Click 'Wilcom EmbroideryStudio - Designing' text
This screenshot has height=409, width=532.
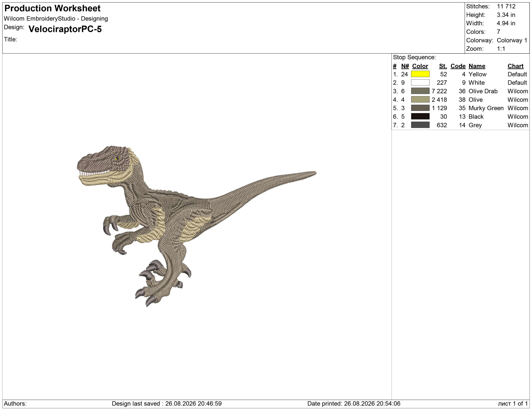click(56, 18)
